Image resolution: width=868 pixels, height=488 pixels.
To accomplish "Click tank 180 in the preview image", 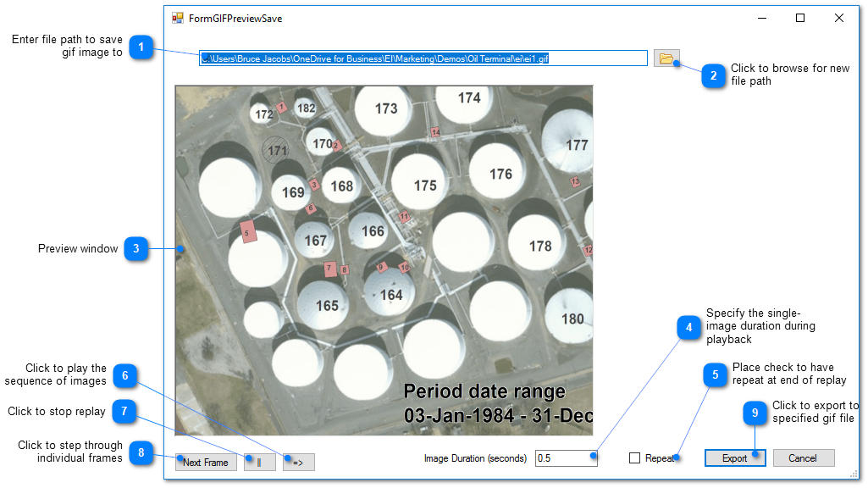I will [572, 319].
